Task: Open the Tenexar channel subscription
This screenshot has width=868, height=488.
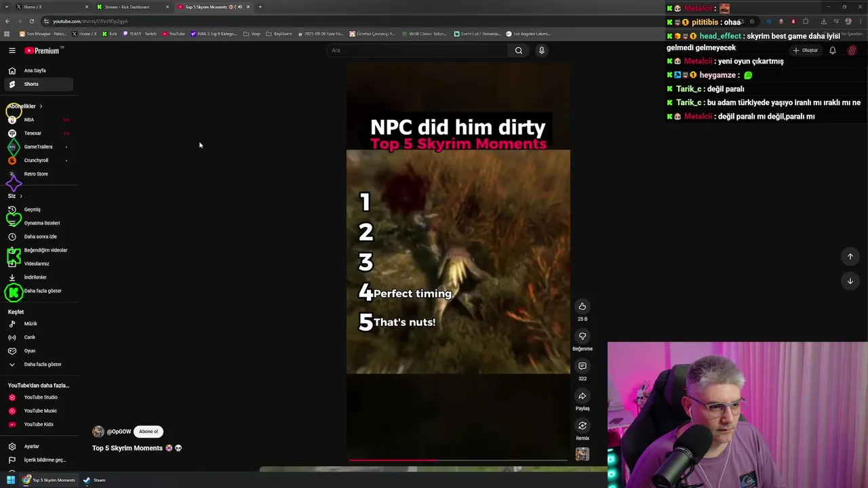Action: [x=38, y=134]
